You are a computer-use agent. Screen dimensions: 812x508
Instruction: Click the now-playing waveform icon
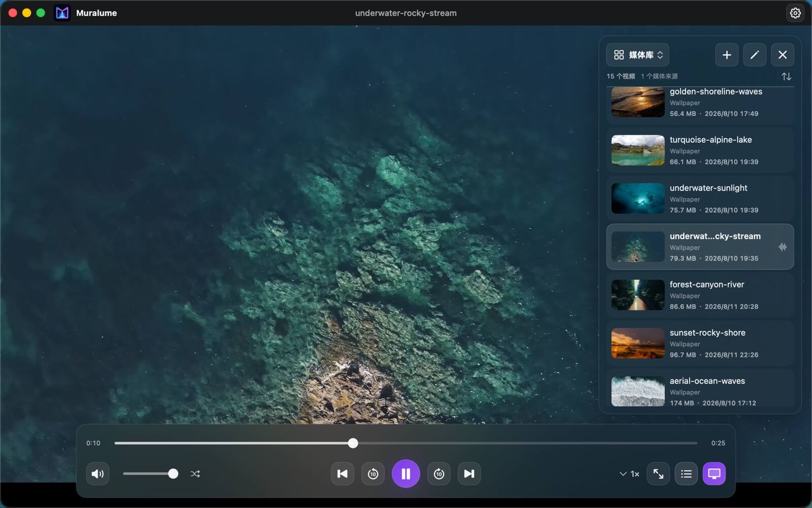[783, 247]
